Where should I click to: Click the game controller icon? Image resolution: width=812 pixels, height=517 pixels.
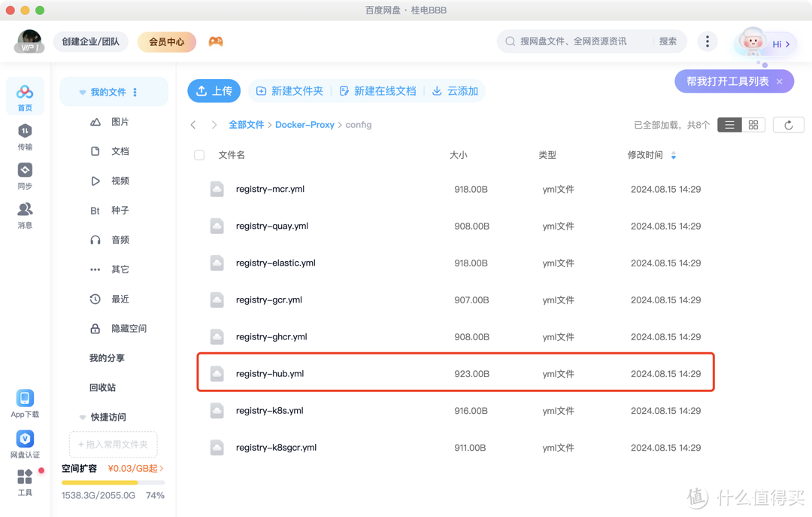pos(216,42)
